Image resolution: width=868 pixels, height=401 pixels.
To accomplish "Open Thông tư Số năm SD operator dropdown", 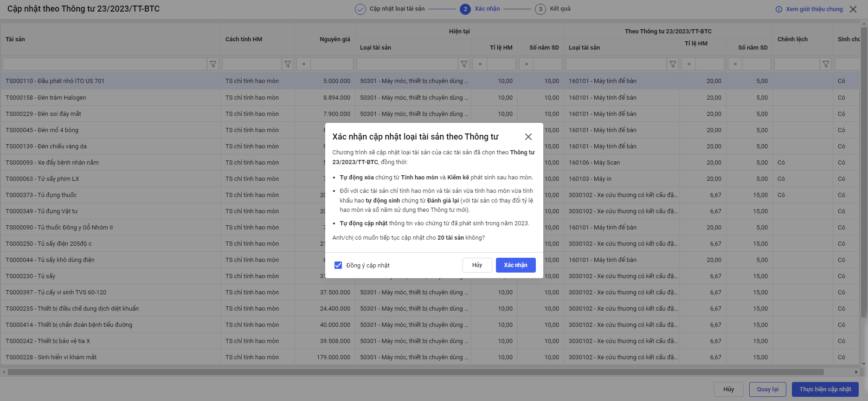I will coord(735,64).
